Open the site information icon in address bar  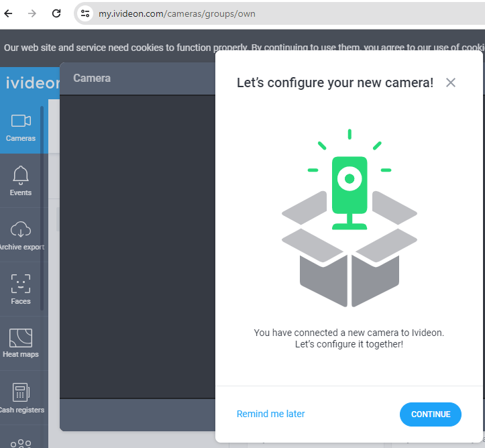pos(85,13)
